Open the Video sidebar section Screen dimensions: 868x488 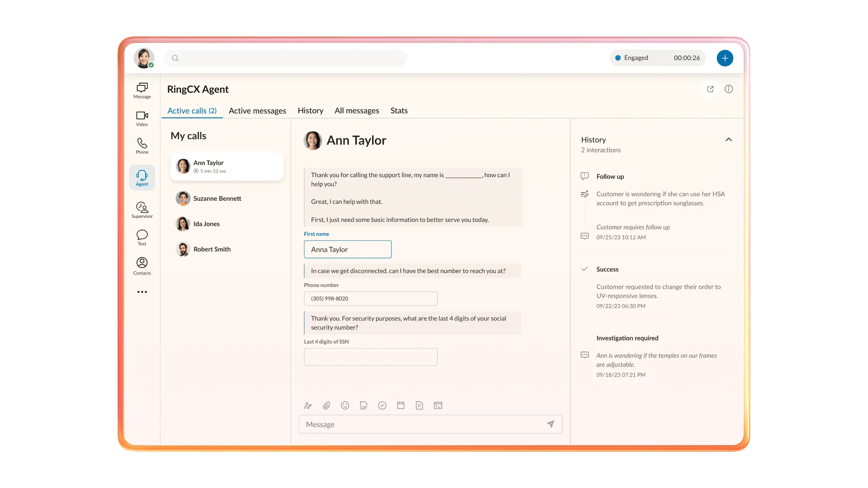coord(142,118)
